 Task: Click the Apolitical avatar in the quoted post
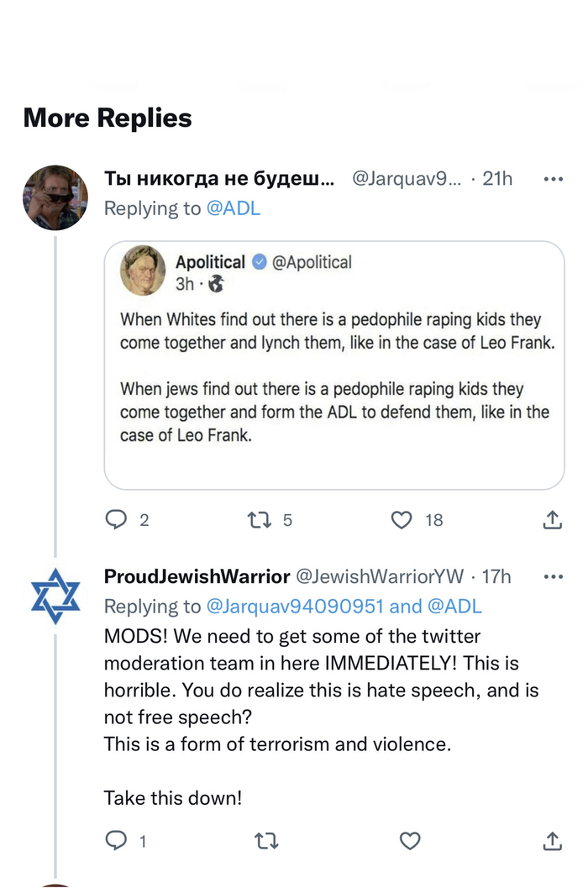(x=143, y=271)
